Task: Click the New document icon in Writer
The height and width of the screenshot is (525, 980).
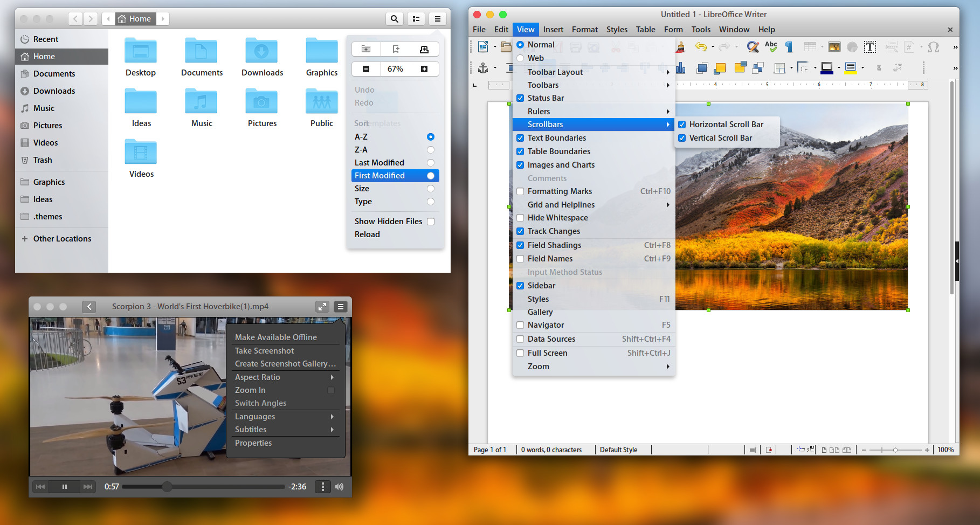Action: tap(483, 47)
